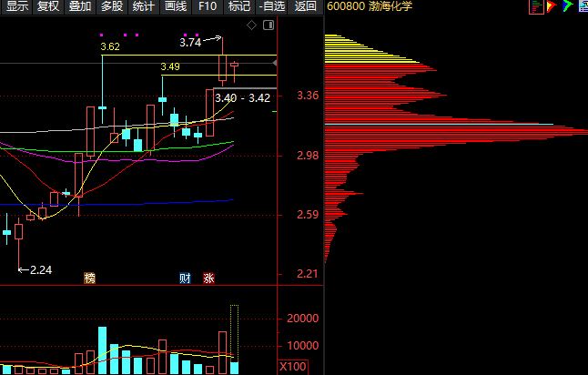Click the 3.40 - 3.42 gap label

(x=242, y=98)
